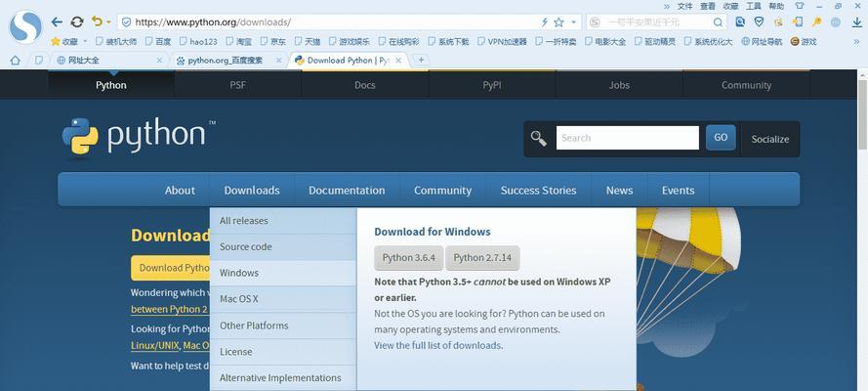
Task: Open the 京东 bookmark
Action: pos(273,41)
